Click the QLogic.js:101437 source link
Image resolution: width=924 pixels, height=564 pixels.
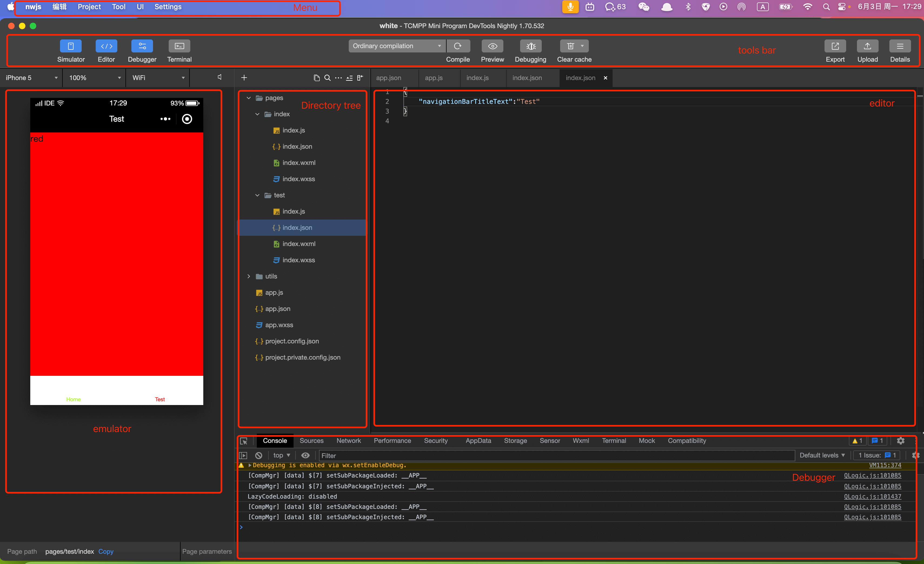872,496
